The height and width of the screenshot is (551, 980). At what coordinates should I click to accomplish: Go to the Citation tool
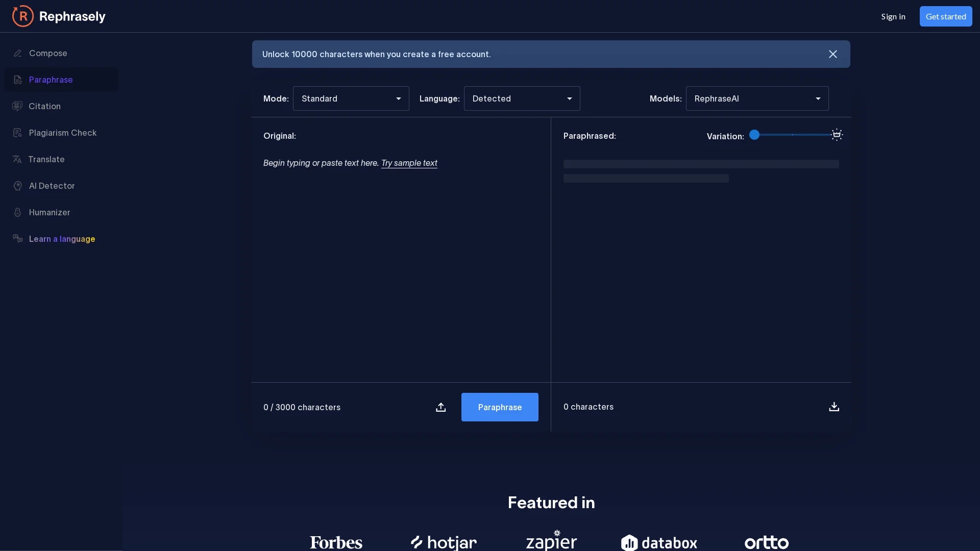click(x=61, y=106)
